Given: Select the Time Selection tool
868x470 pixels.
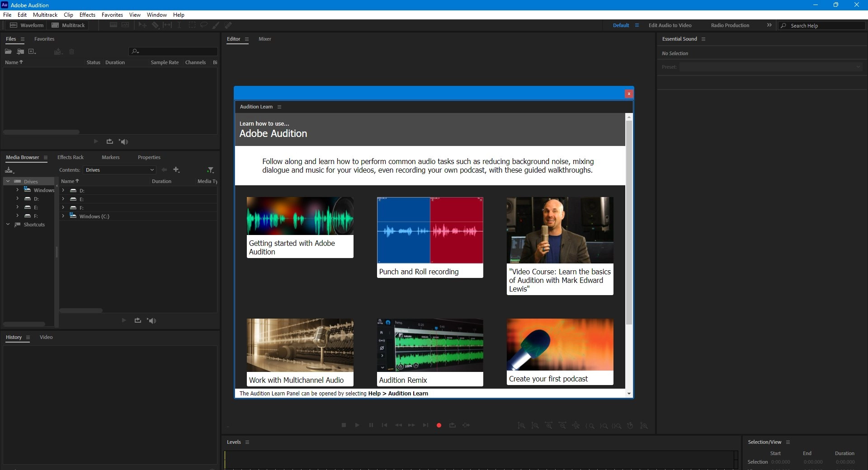Looking at the screenshot, I should [x=179, y=25].
